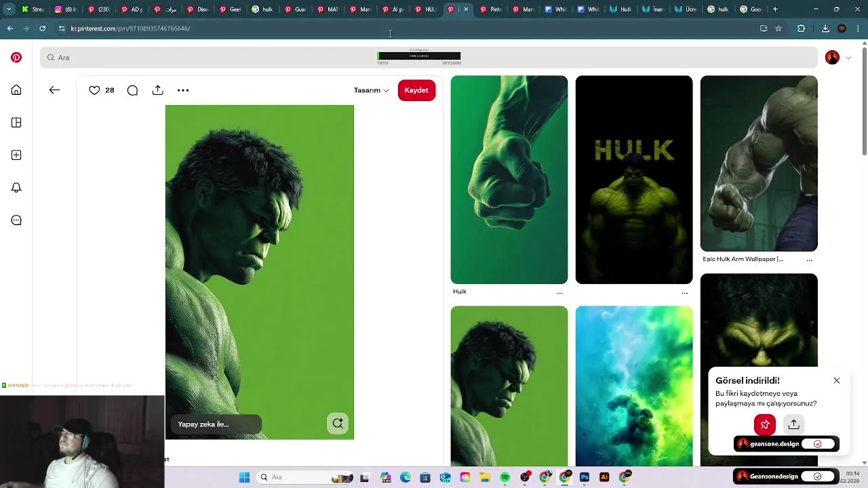Open the 'Hulk' pin title link
868x488 pixels.
(460, 291)
